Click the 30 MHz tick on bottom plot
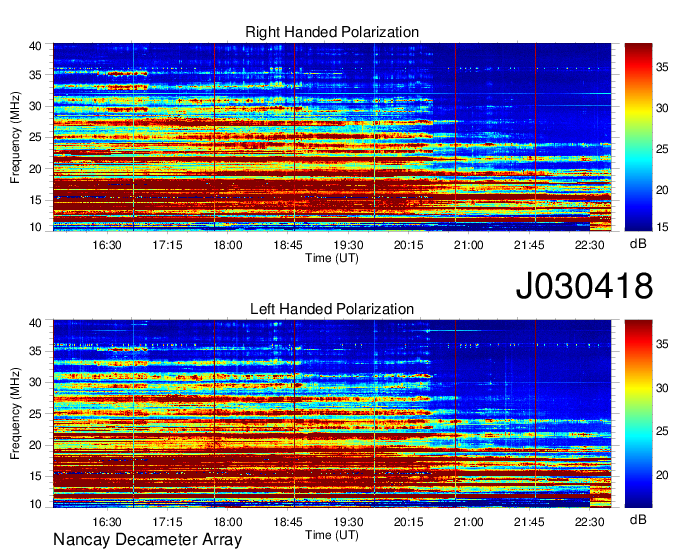The width and height of the screenshot is (680, 552). tap(36, 382)
